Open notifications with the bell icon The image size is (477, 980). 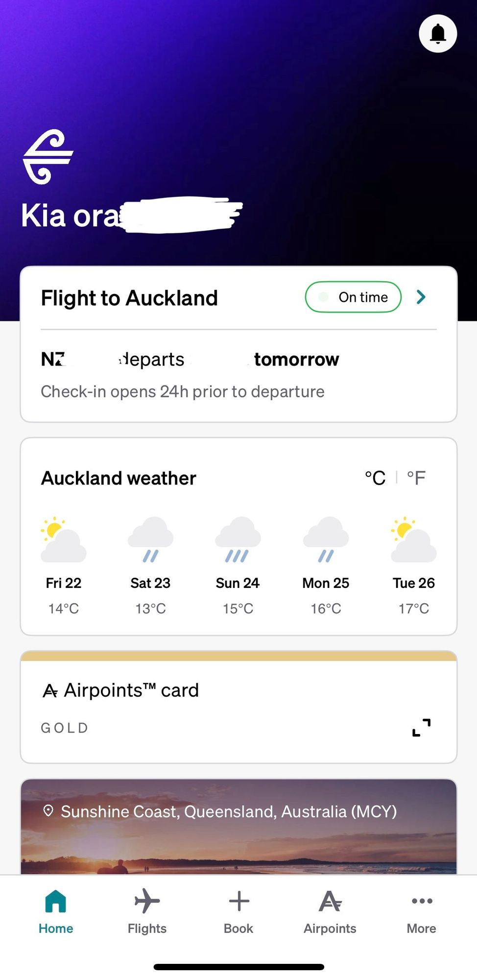point(438,33)
